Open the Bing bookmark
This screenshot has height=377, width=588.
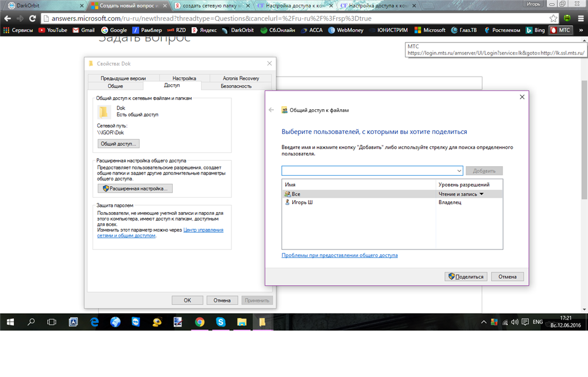(535, 30)
